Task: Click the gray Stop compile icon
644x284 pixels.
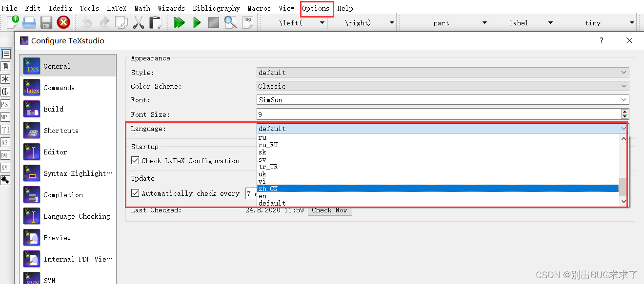Action: pyautogui.click(x=213, y=22)
